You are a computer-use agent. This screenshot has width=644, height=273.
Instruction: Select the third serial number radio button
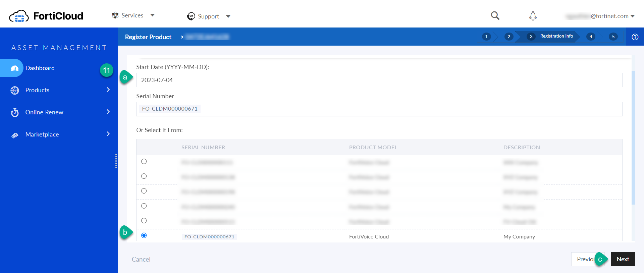[144, 191]
